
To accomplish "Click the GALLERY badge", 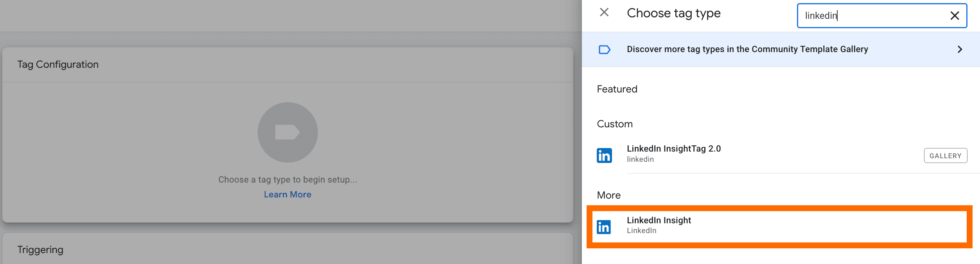I will coord(946,156).
